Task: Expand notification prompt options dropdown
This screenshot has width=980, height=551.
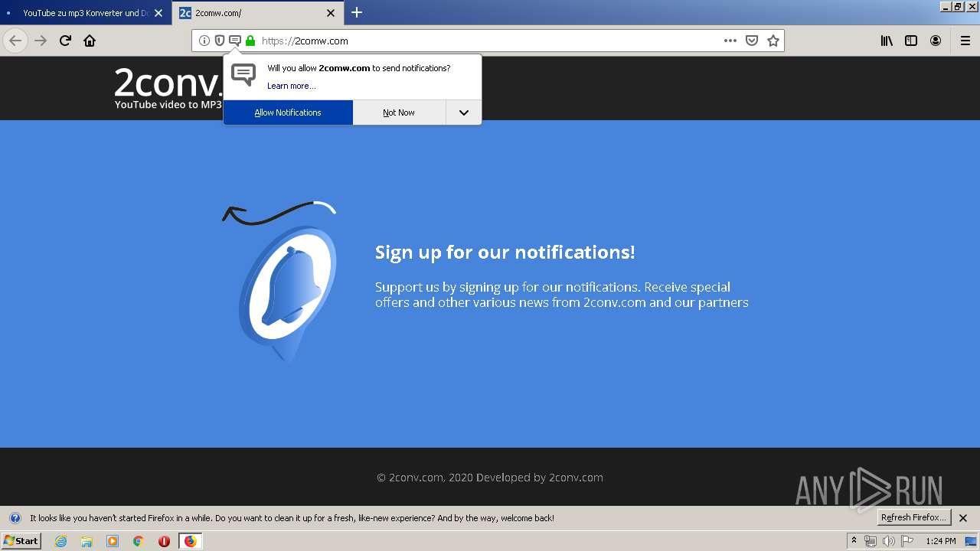Action: (x=464, y=112)
